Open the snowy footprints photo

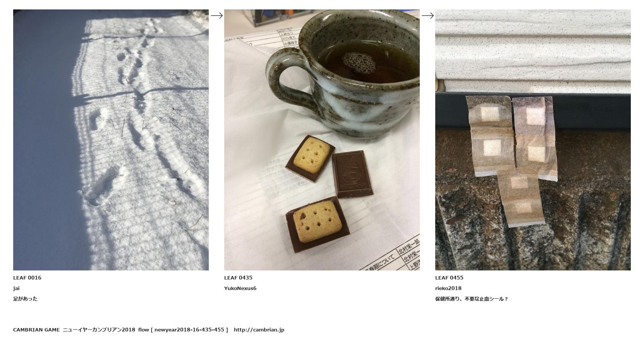point(111,140)
